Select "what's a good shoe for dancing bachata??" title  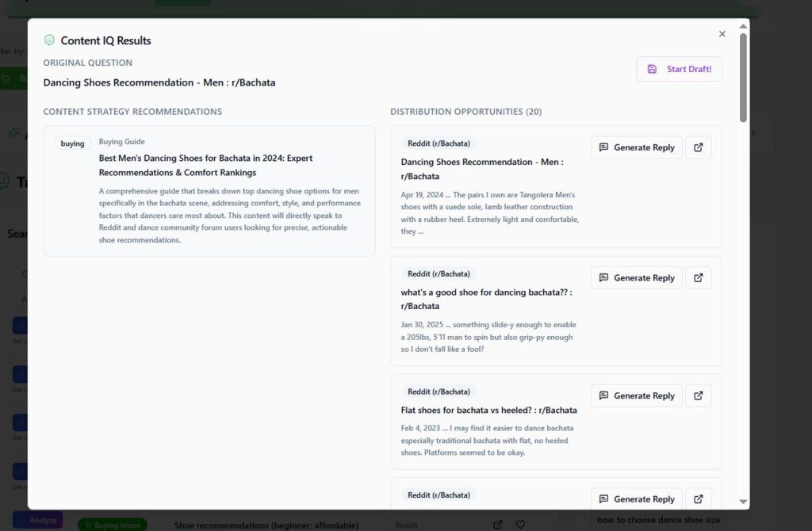point(486,299)
